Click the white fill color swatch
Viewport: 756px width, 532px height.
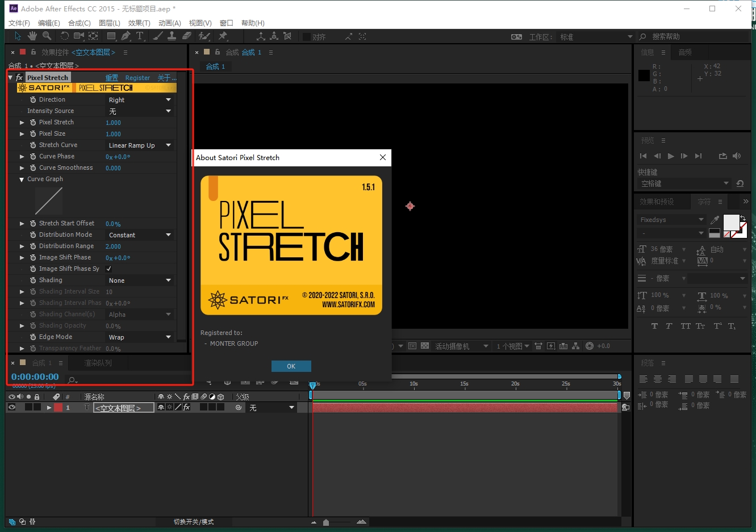(x=730, y=222)
